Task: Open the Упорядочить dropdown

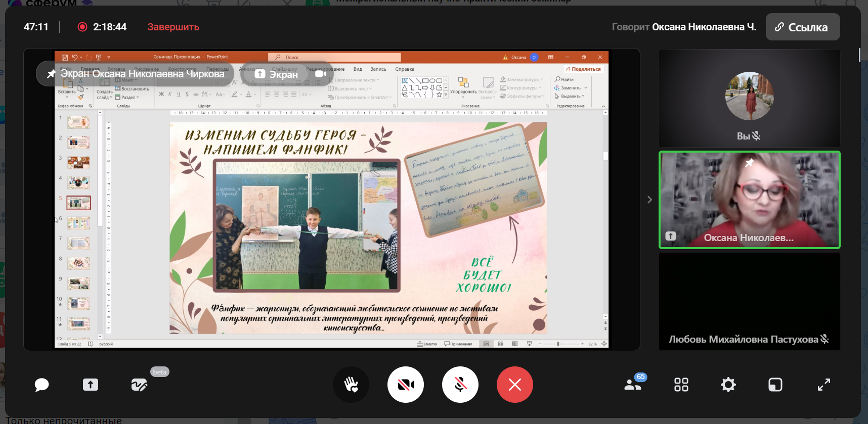Action: 463,86
